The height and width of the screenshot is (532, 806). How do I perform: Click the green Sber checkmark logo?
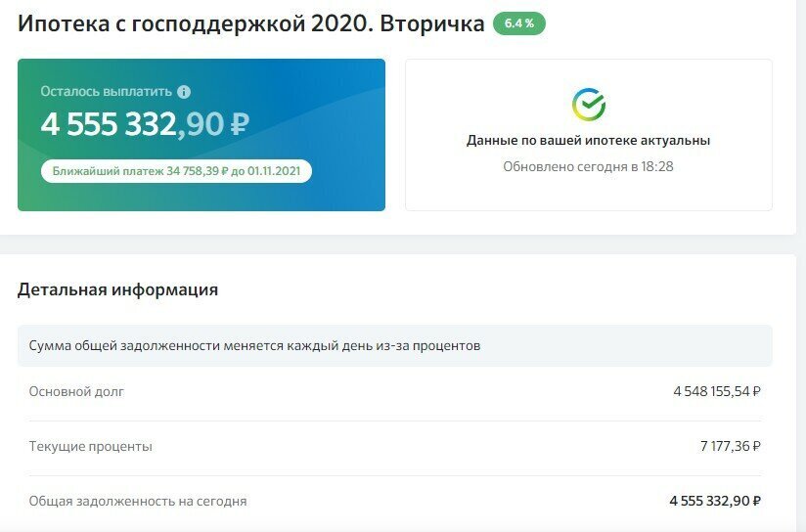[x=588, y=104]
